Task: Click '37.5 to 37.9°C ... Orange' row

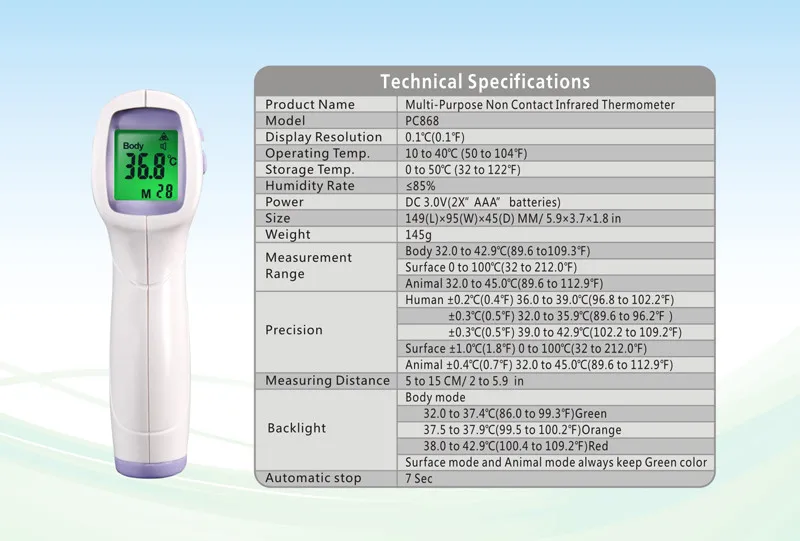Action: tap(556, 430)
